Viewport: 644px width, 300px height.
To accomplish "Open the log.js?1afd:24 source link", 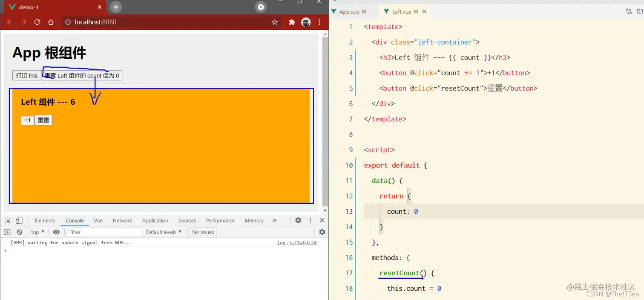I will click(297, 243).
